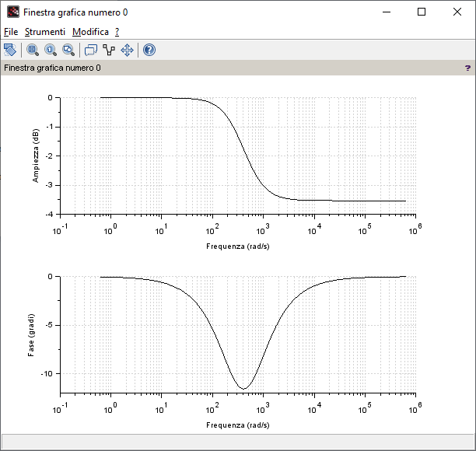Image resolution: width=476 pixels, height=451 pixels.
Task: Open the ? help menu
Action: pos(117,32)
